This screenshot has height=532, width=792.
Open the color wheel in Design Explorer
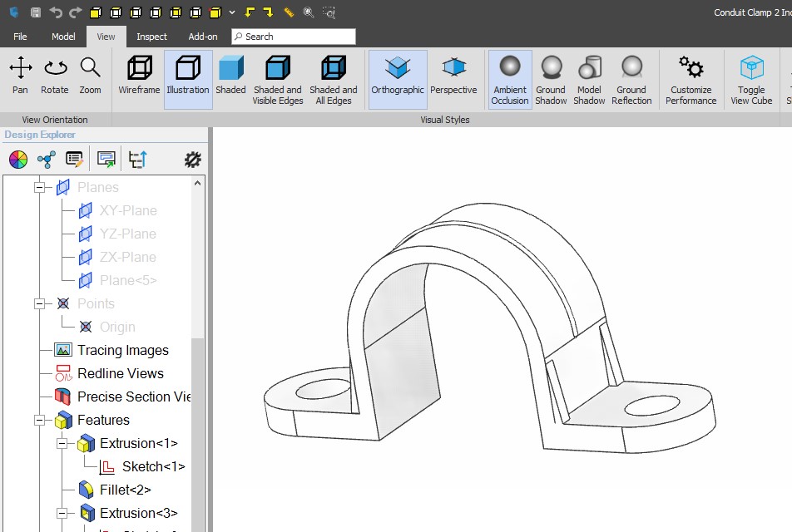tap(18, 160)
